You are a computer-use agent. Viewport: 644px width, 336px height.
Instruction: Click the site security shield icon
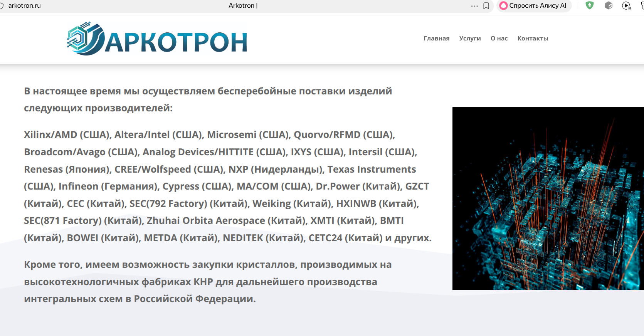coord(2,6)
